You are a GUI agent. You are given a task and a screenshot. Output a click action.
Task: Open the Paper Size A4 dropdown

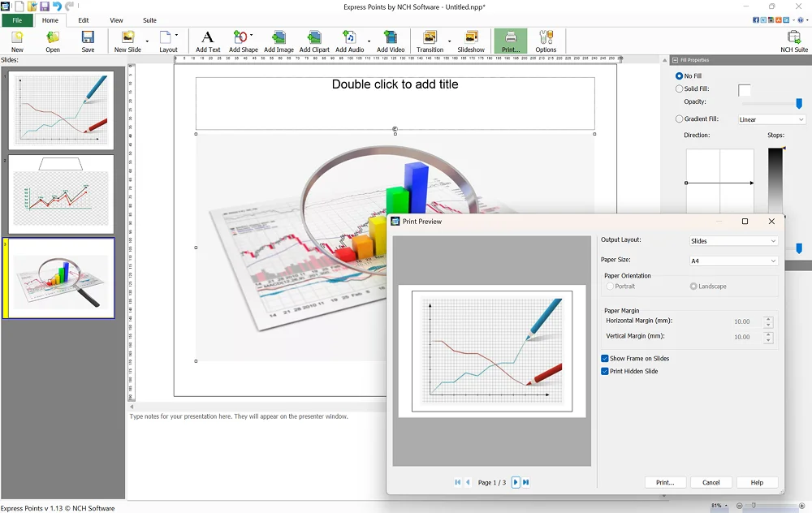click(x=733, y=261)
